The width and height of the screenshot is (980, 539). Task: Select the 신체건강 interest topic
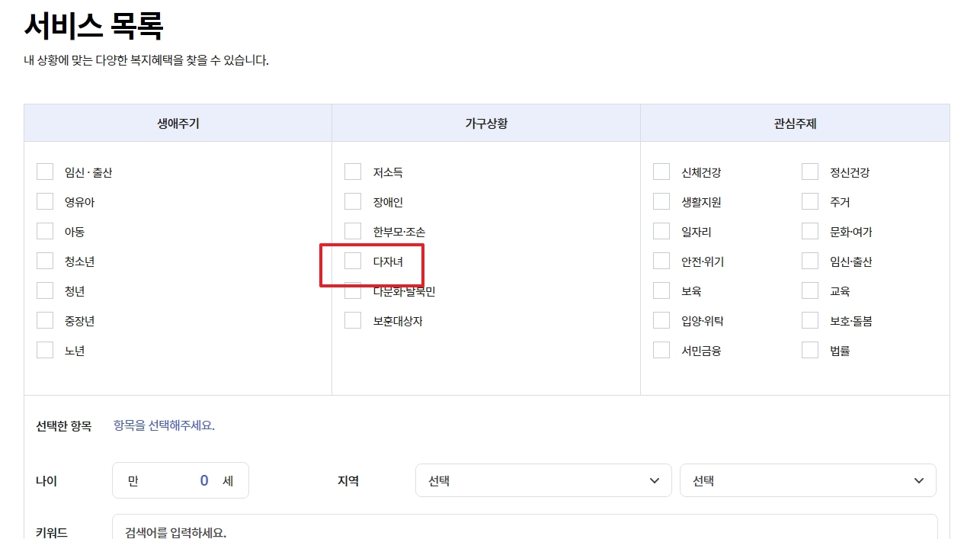click(661, 172)
